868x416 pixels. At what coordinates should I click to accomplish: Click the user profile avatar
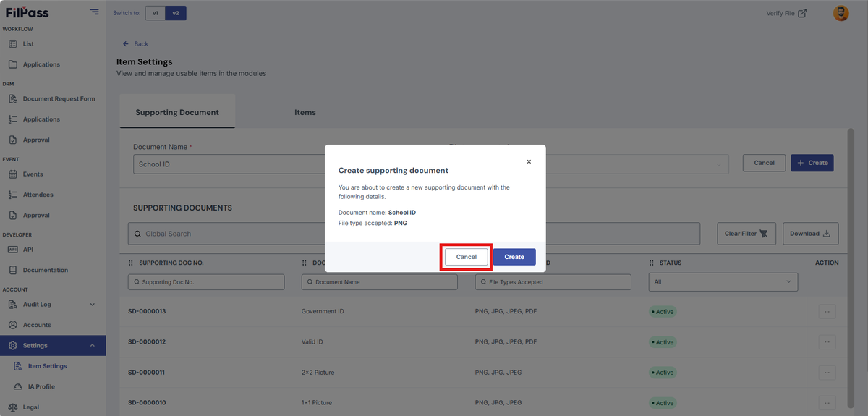point(841,13)
